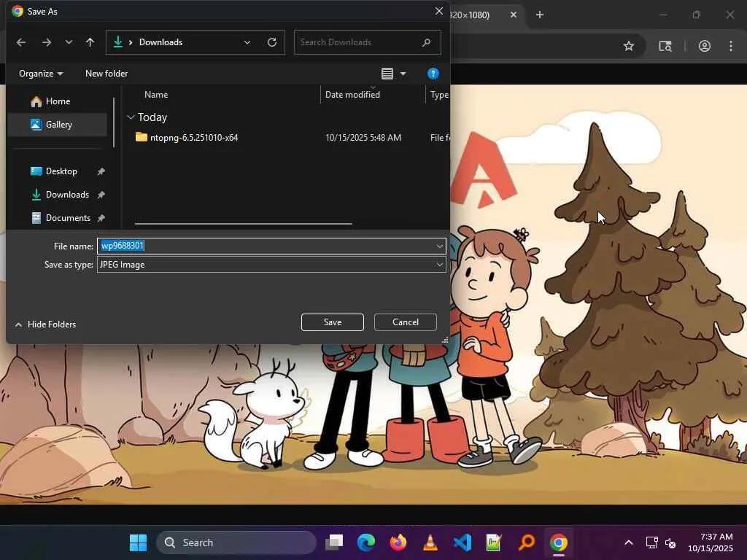Open Chrome three-dot menu
Image resolution: width=747 pixels, height=560 pixels.
[731, 46]
